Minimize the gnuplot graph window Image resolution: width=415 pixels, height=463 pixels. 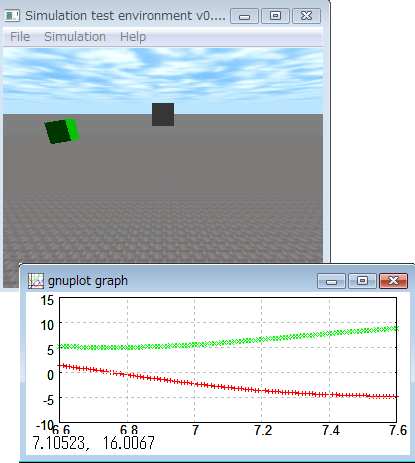click(x=331, y=281)
